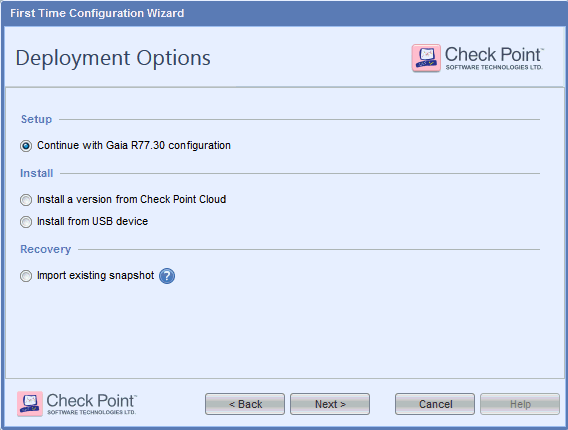Cancel the configuration wizard
568x430 pixels.
pyautogui.click(x=435, y=404)
